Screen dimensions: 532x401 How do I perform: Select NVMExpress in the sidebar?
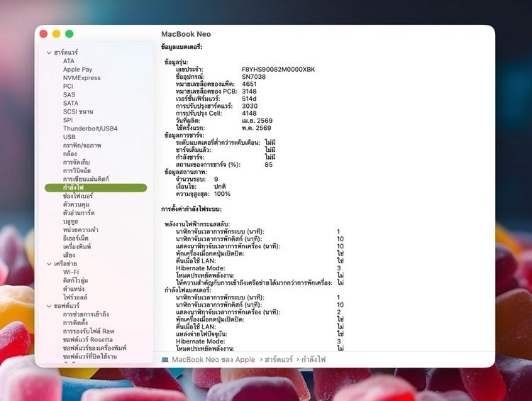[82, 78]
